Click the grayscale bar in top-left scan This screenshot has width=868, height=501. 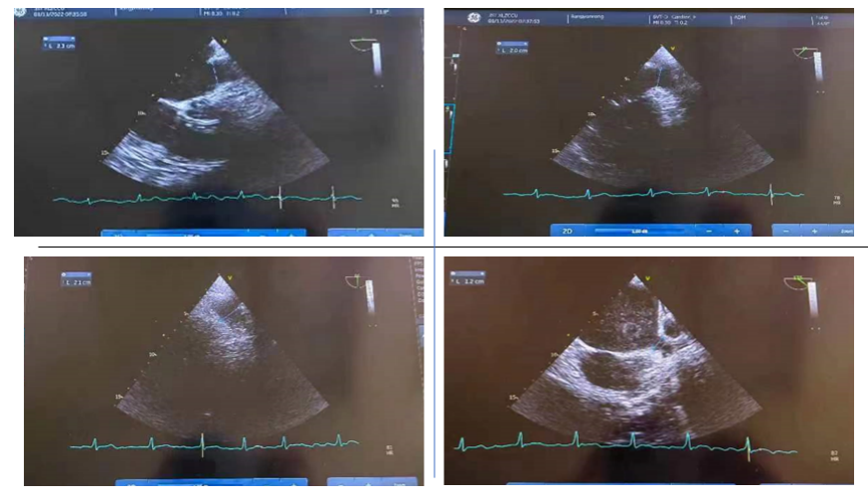[x=377, y=60]
